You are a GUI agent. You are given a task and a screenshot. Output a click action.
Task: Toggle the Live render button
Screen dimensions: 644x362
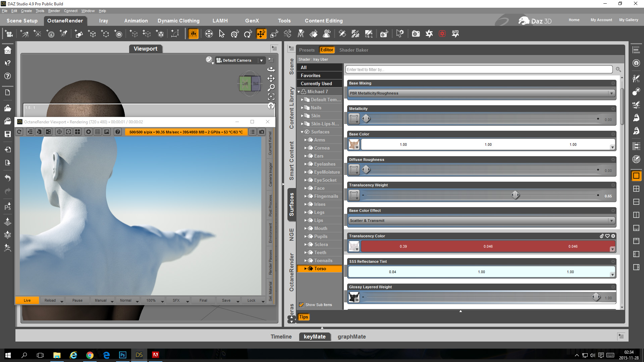click(27, 300)
